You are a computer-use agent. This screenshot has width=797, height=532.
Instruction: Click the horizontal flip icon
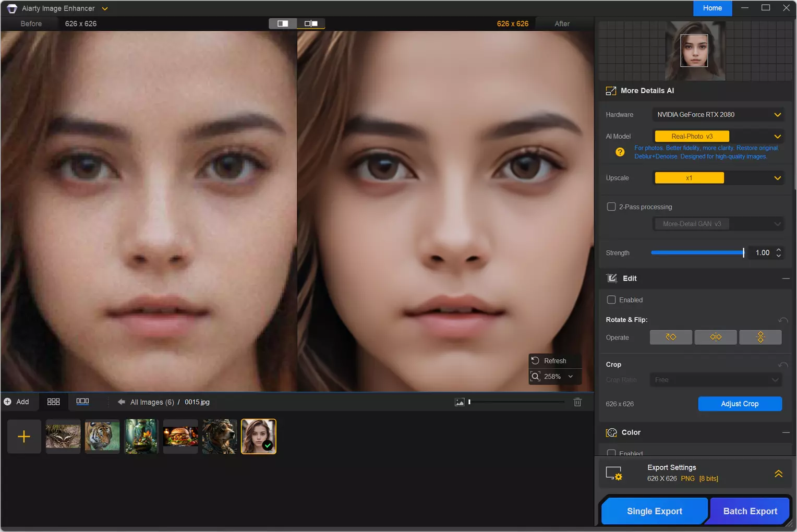pos(716,337)
